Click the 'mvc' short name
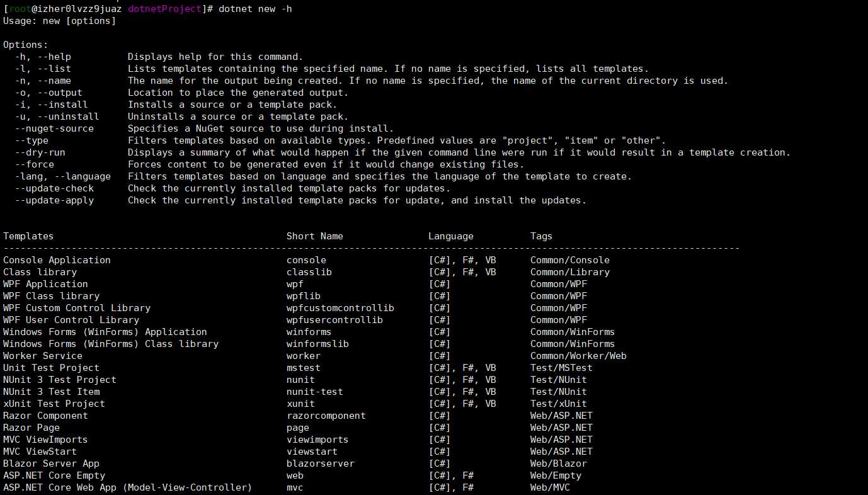 pyautogui.click(x=295, y=487)
